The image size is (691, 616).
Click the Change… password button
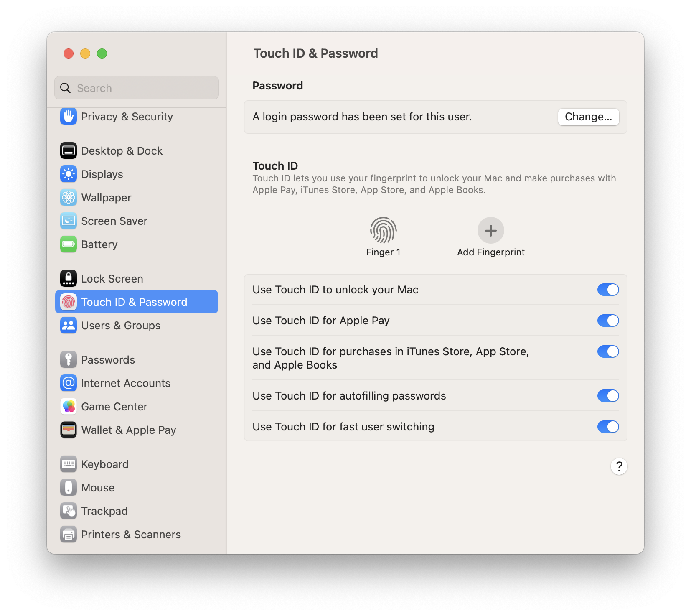pos(588,117)
